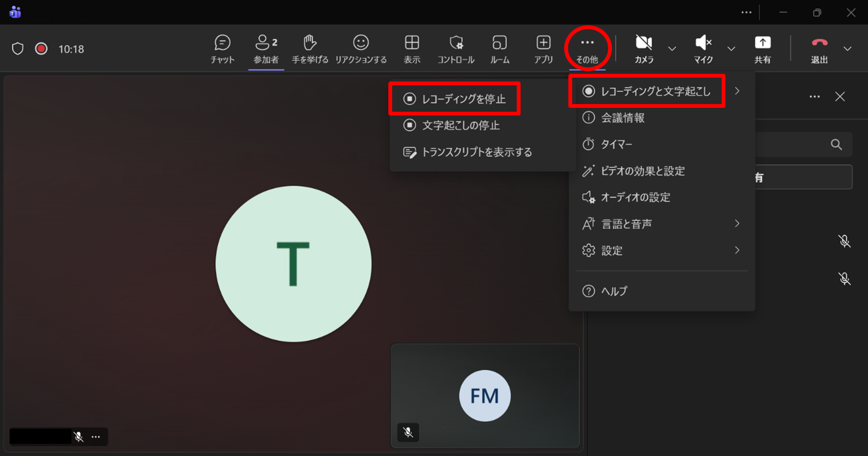Click the FM participant video tile
Image resolution: width=868 pixels, height=456 pixels.
point(484,396)
